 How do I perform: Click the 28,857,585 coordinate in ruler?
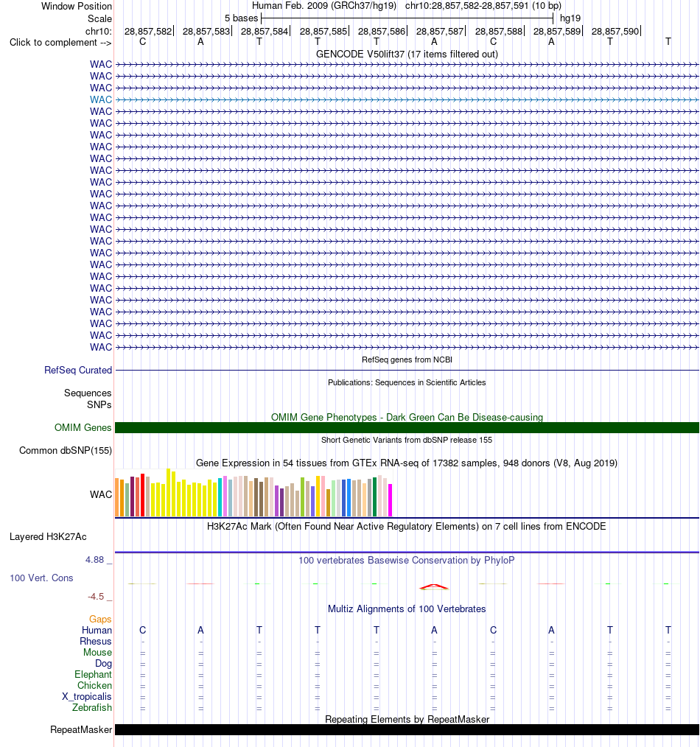coord(323,32)
